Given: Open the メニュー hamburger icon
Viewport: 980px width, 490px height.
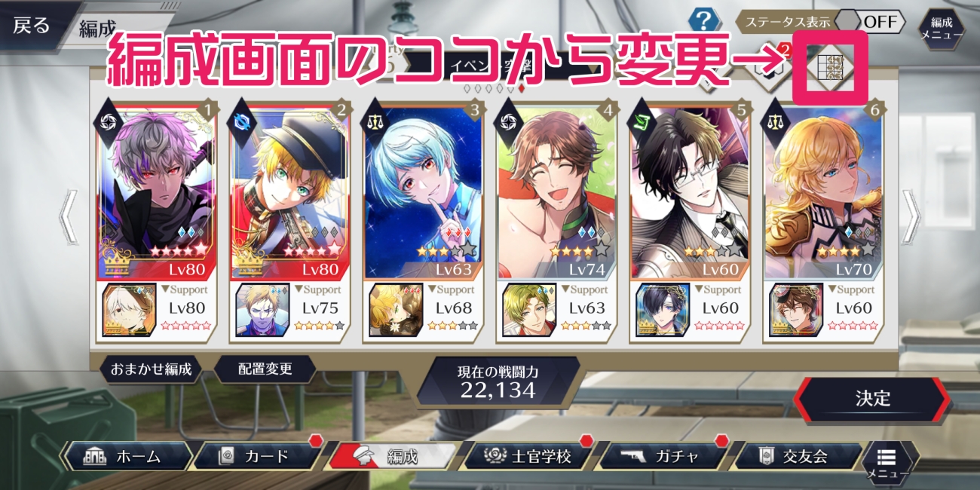Looking at the screenshot, I should pyautogui.click(x=887, y=460).
